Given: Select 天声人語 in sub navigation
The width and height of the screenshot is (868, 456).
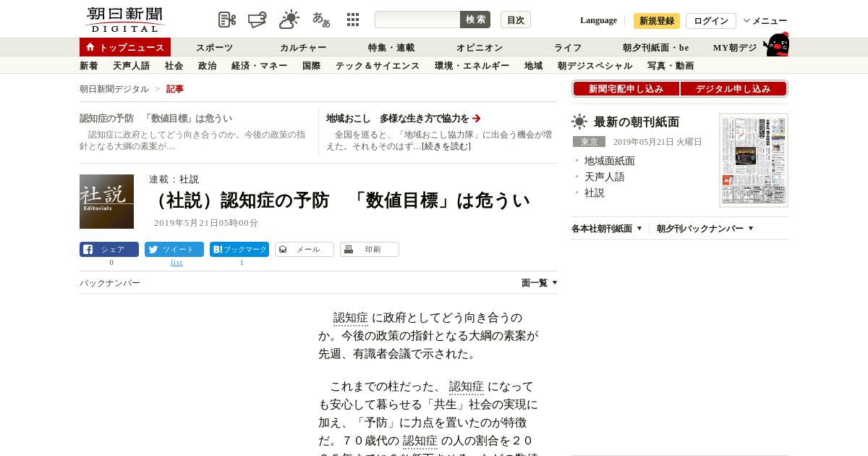Looking at the screenshot, I should (x=132, y=66).
